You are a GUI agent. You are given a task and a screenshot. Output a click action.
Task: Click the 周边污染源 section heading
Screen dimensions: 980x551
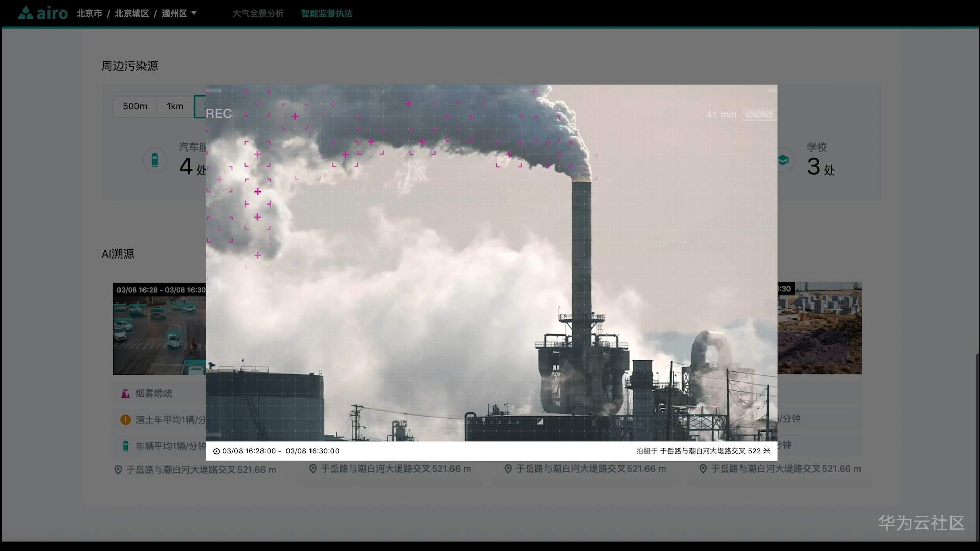tap(130, 66)
